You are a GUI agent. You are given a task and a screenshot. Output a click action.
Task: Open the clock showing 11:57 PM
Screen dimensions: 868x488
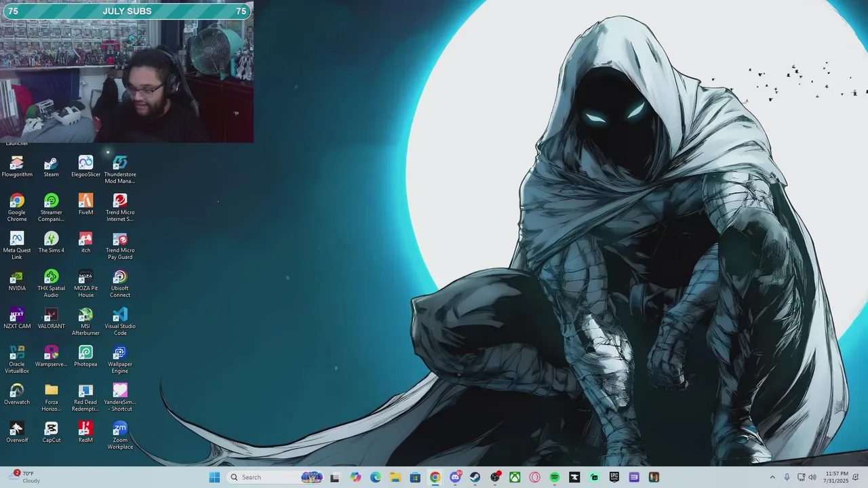pyautogui.click(x=836, y=477)
